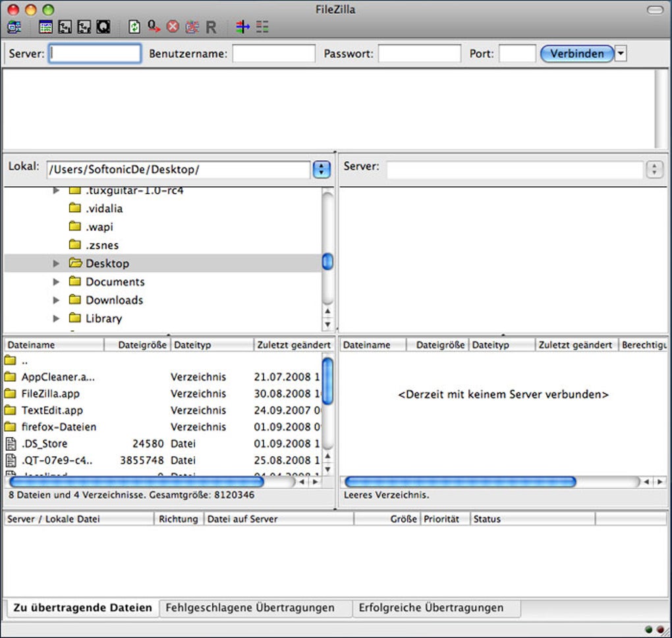Click the local file list vertical scrollbar thumb
This screenshot has width=672, height=638.
pyautogui.click(x=327, y=381)
